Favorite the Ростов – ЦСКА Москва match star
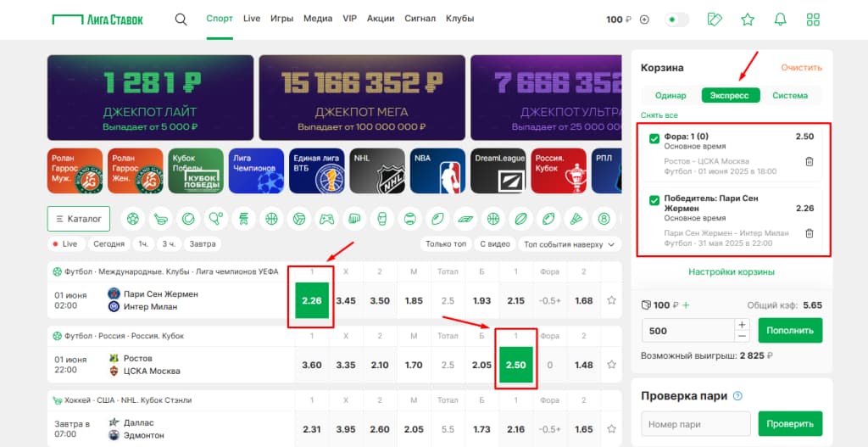The height and width of the screenshot is (447, 868). (x=611, y=365)
